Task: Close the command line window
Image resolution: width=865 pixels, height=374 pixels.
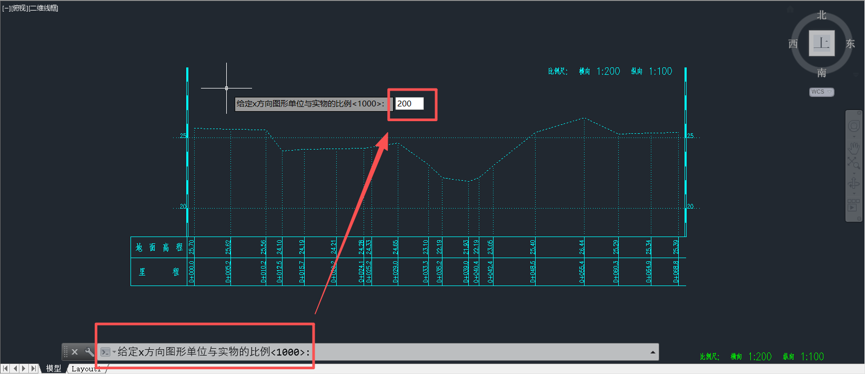Action: click(74, 351)
